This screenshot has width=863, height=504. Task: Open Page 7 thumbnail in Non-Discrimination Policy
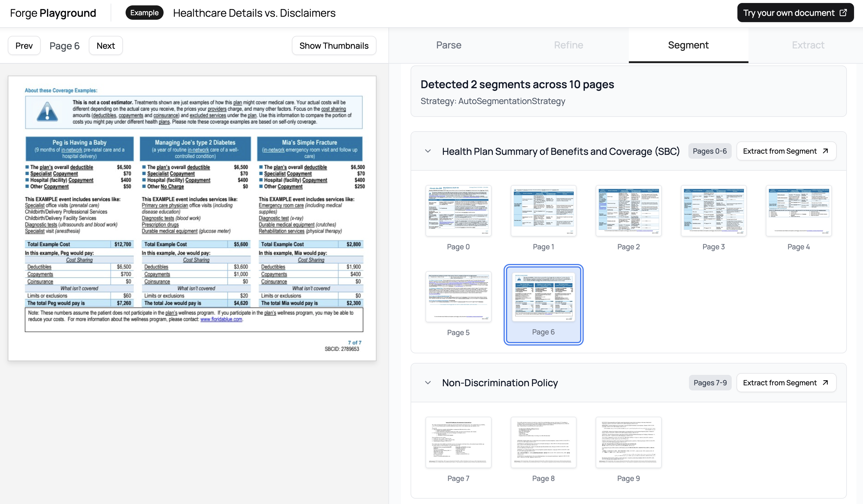(x=458, y=442)
